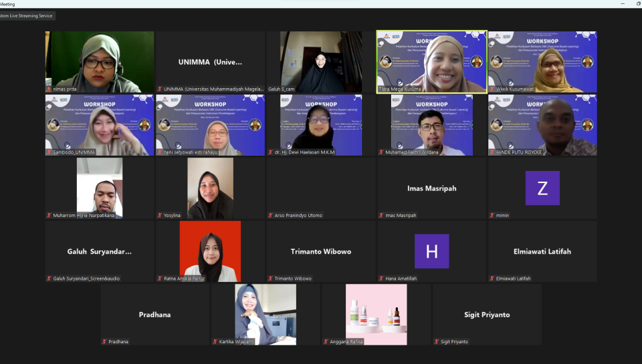The height and width of the screenshot is (364, 642).
Task: Click the 'mimin' name label
Action: [x=502, y=216]
